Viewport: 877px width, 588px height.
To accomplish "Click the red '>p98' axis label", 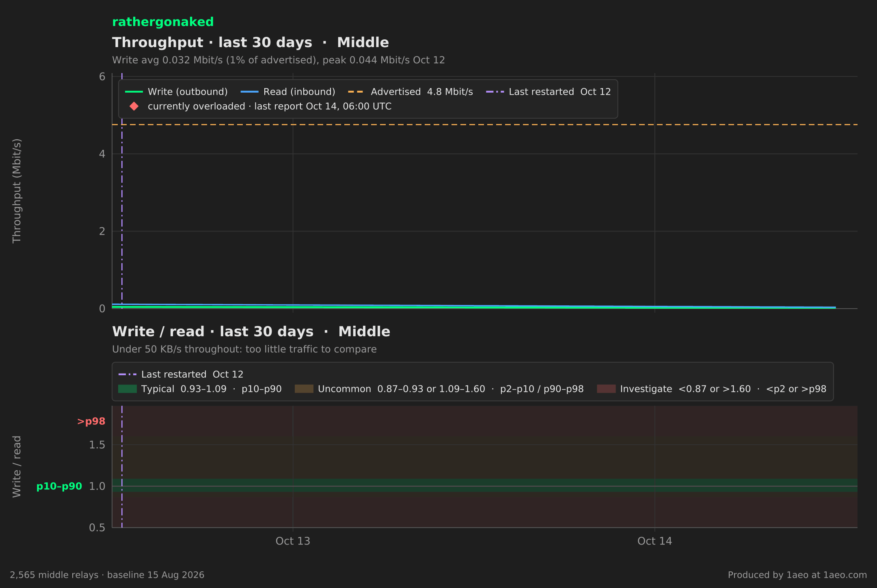I will 91,422.
